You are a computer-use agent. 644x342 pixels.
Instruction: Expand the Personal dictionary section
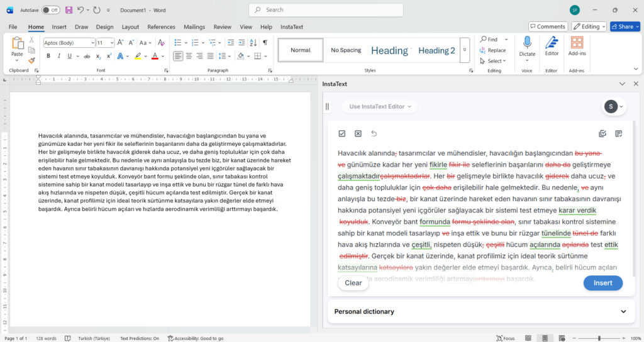tap(623, 311)
